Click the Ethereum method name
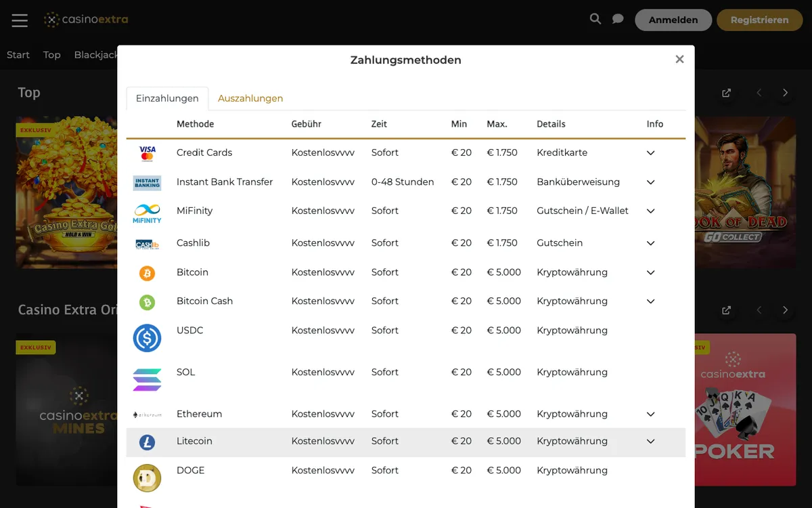Screen dimensions: 812x508 pos(200,414)
